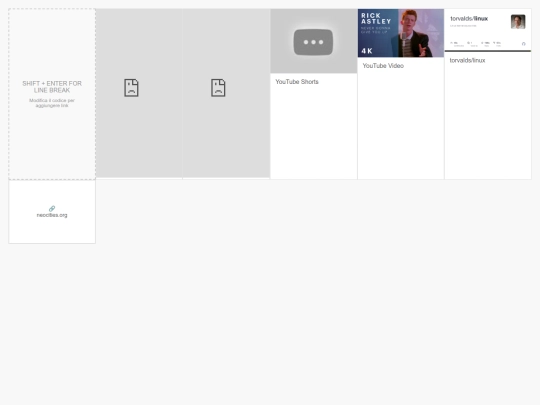Open the YouTube Shorts player placeholder

click(x=313, y=41)
